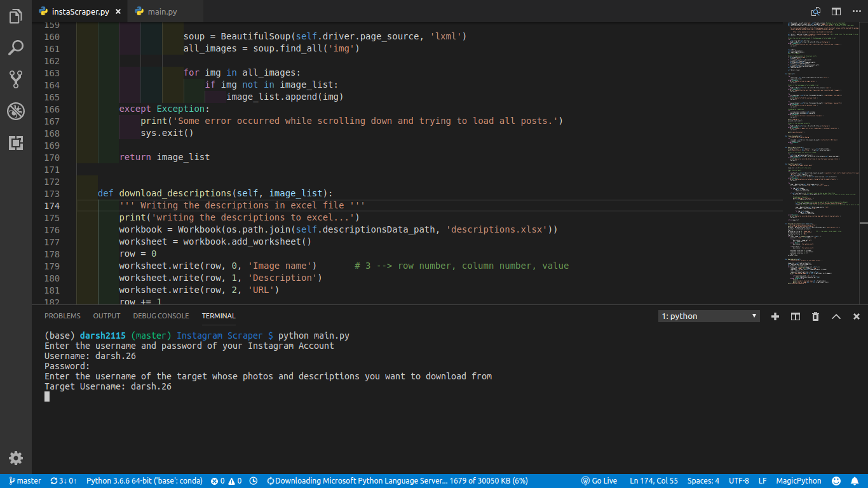This screenshot has width=868, height=488.
Task: Open the Explorer sidebar
Action: [15, 17]
